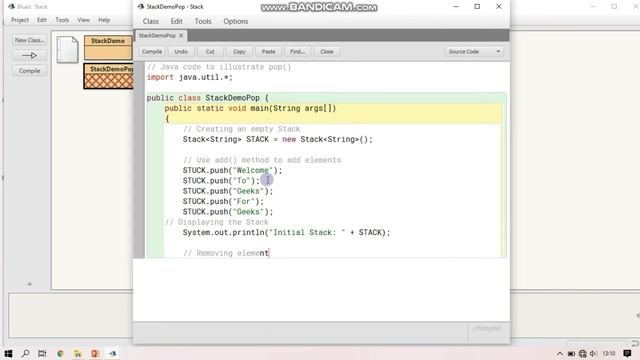Click the Compile button in editor toolbar
The height and width of the screenshot is (360, 640).
(x=152, y=52)
